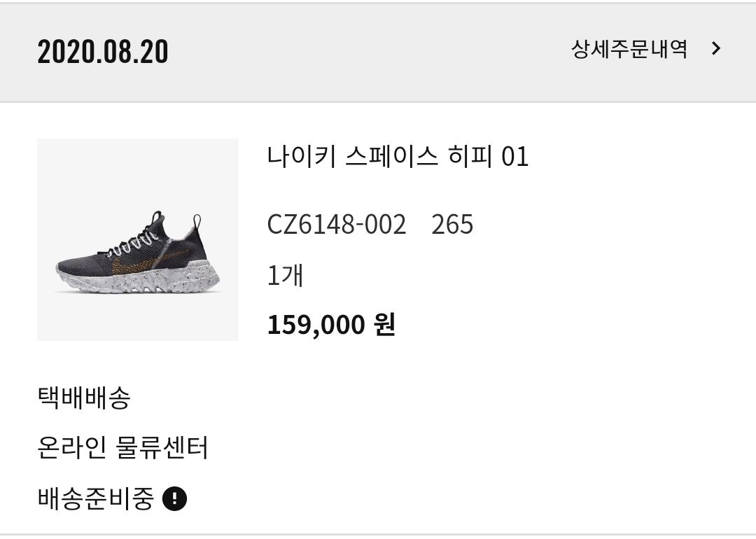Select the order date 2020.08.20
Viewport: 756px width, 539px height.
coord(103,52)
